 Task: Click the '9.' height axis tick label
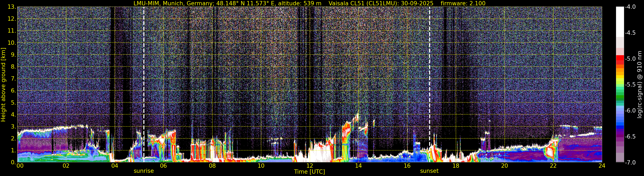pyautogui.click(x=13, y=55)
